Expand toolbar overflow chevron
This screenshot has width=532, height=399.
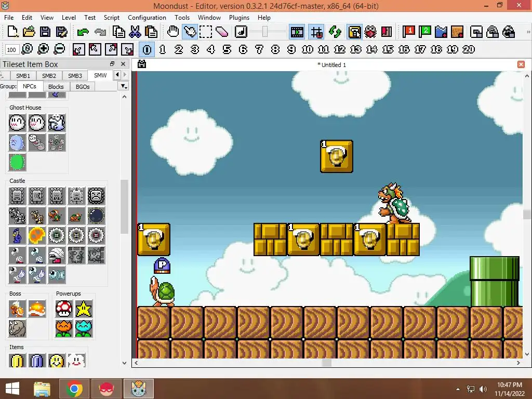tap(528, 32)
